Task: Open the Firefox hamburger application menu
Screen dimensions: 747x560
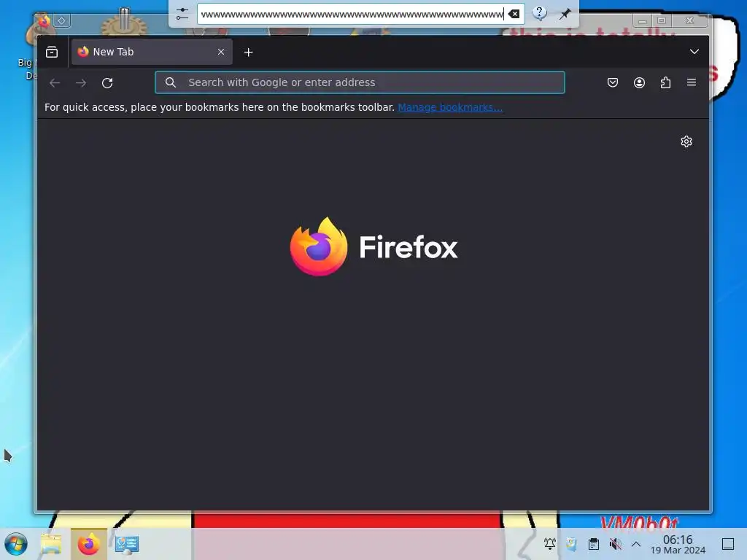Action: [x=692, y=82]
